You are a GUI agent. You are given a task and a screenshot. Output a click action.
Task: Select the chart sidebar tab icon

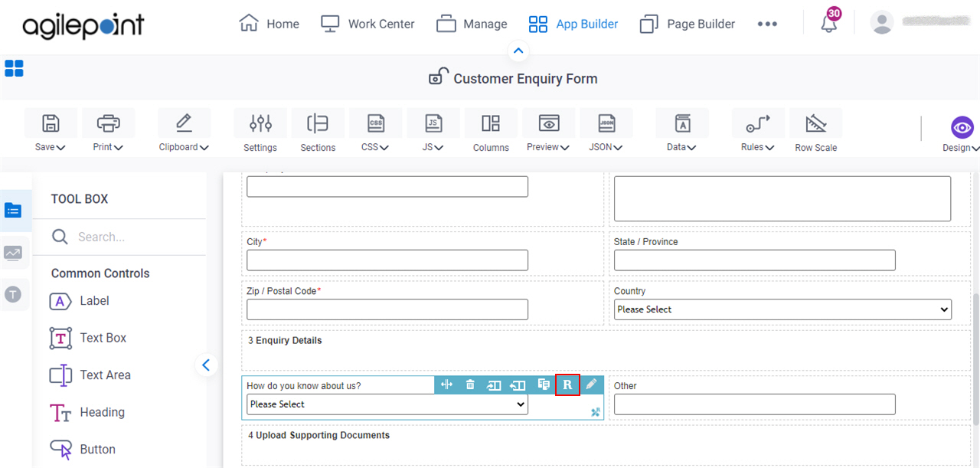point(13,253)
